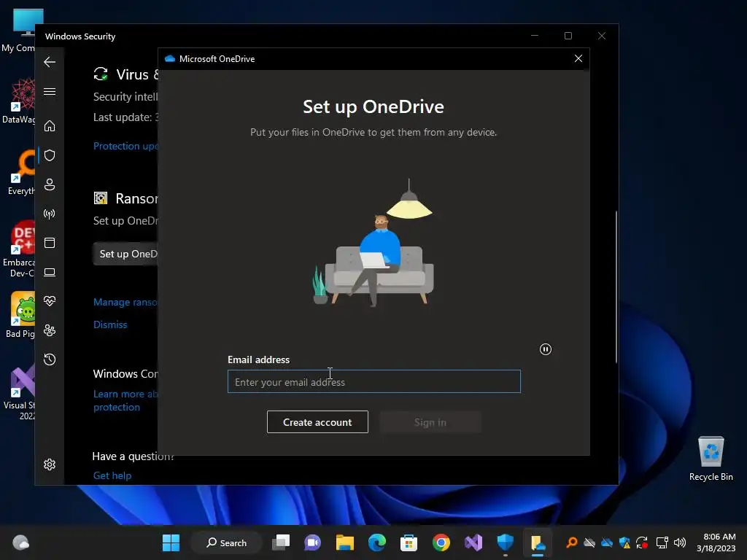Image resolution: width=747 pixels, height=560 pixels.
Task: Select the DataWag desktop shortcut
Action: point(19,101)
